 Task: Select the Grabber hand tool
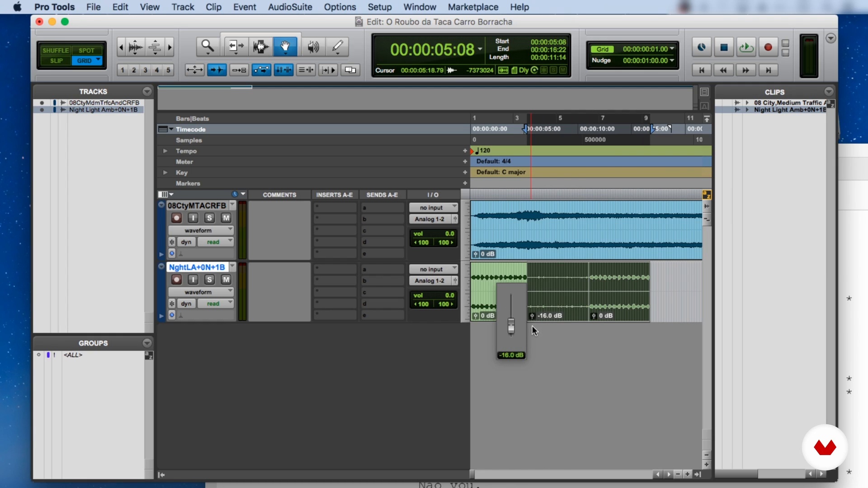click(x=285, y=46)
